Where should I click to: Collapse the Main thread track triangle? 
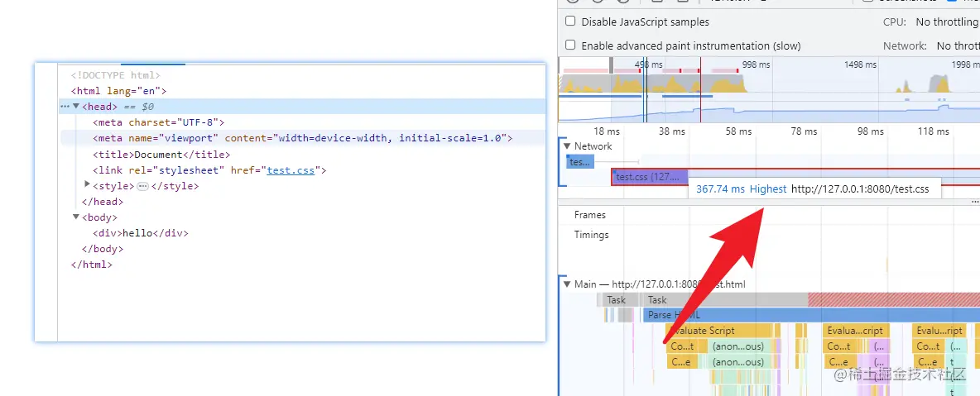[x=568, y=284]
